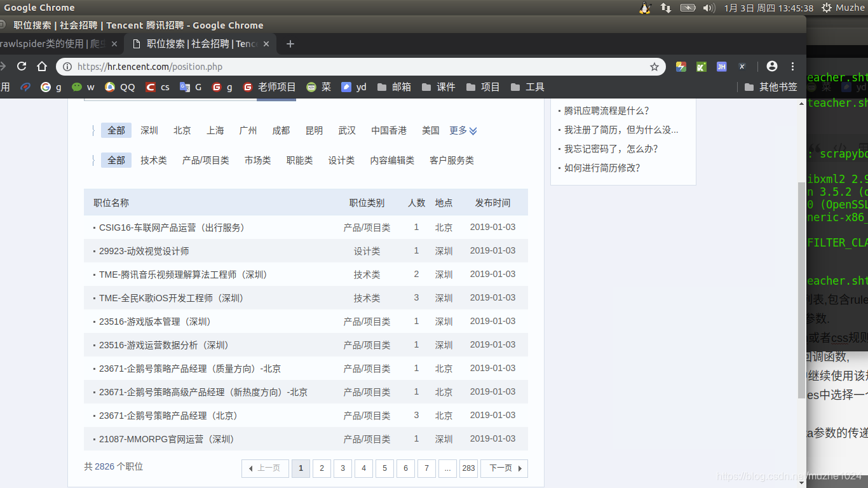The image size is (868, 488).
Task: Open job 'CSIG16-车联网产品运营'
Action: [x=172, y=227]
